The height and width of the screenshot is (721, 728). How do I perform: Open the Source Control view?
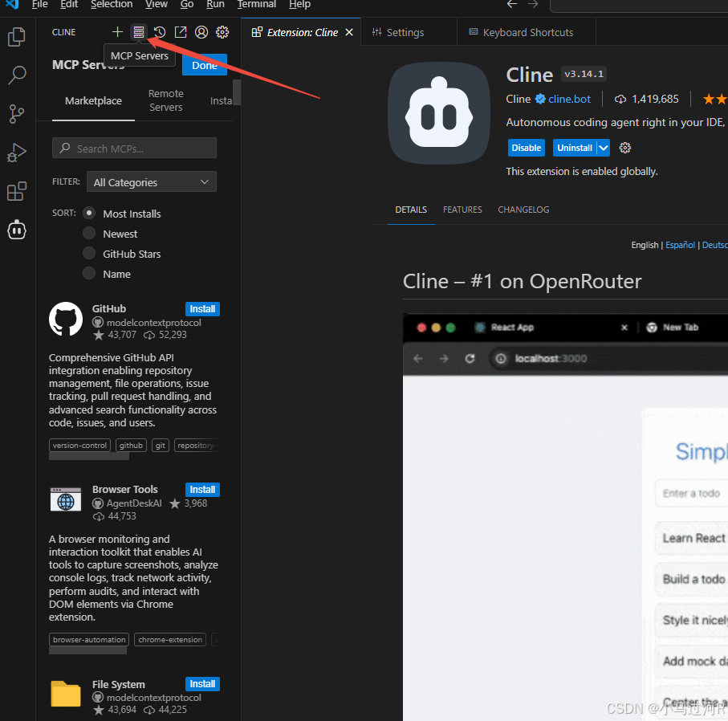pyautogui.click(x=17, y=114)
